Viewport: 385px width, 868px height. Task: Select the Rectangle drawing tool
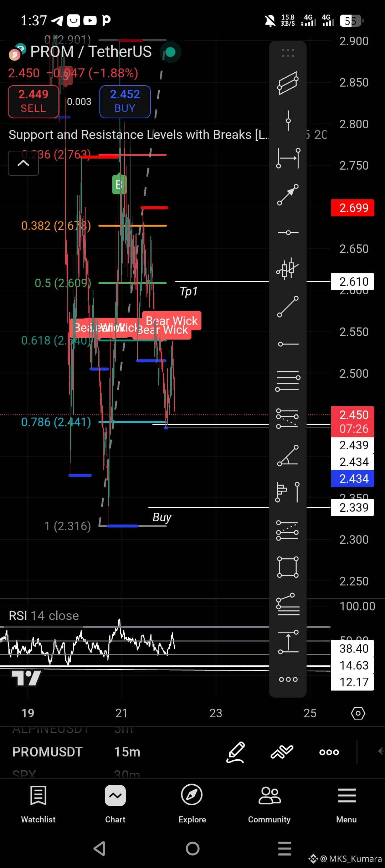tap(288, 567)
